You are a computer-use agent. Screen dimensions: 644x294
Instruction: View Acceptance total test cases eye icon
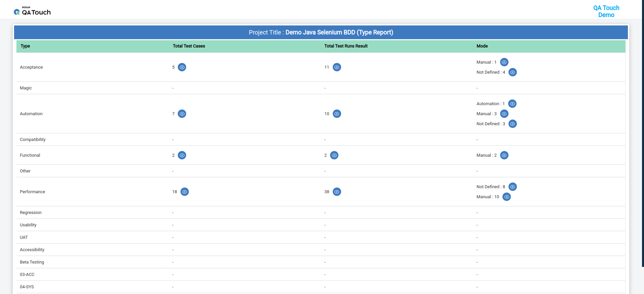(x=182, y=67)
